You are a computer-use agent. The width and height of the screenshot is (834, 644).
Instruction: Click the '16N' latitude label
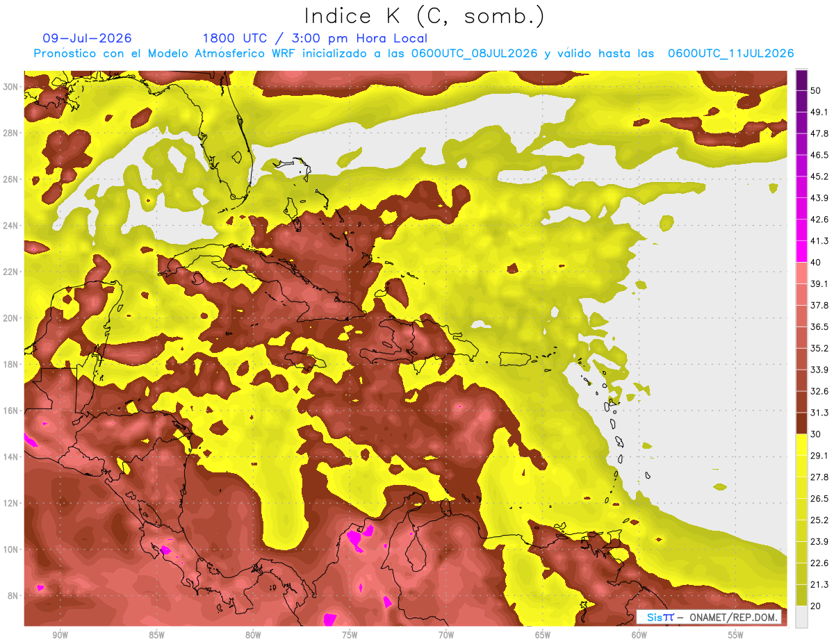(10, 411)
